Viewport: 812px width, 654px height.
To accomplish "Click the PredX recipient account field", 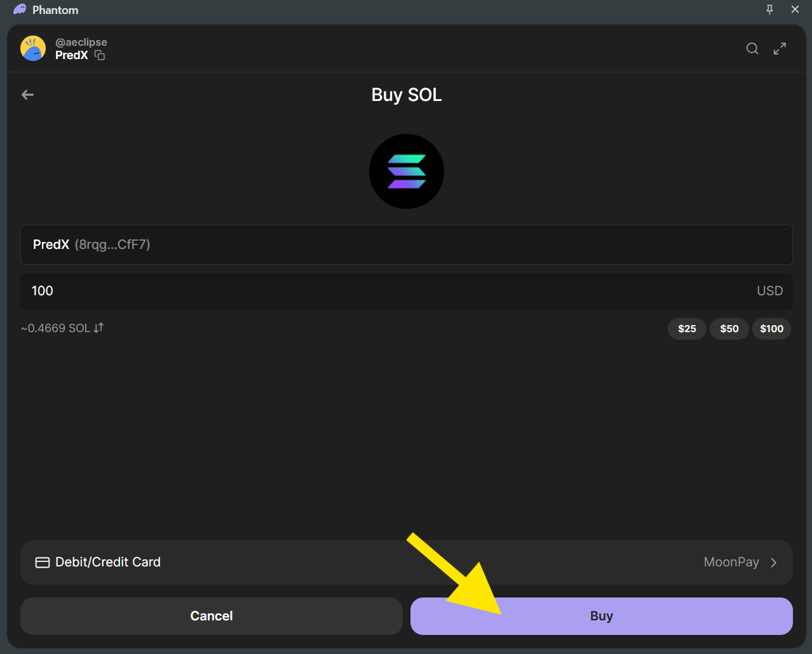I will tap(406, 244).
